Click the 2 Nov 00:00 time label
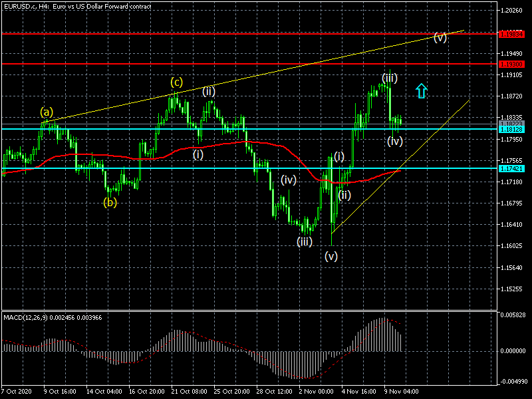The width and height of the screenshot is (532, 399). coord(317,391)
